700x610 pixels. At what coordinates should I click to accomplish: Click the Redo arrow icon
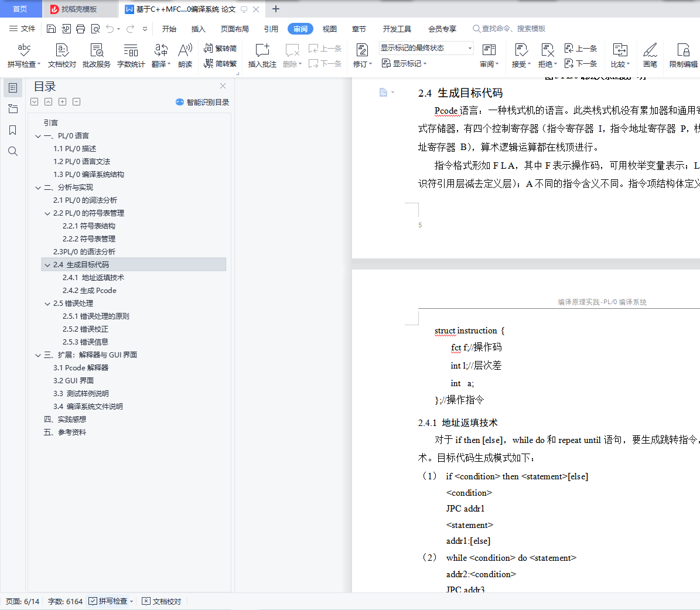[x=131, y=29]
